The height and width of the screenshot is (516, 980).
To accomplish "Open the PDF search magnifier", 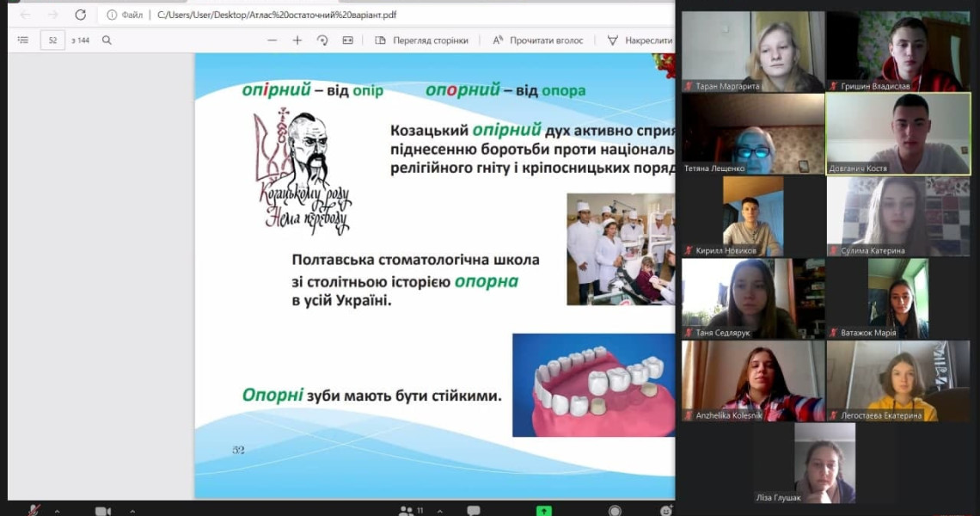I will click(x=107, y=40).
